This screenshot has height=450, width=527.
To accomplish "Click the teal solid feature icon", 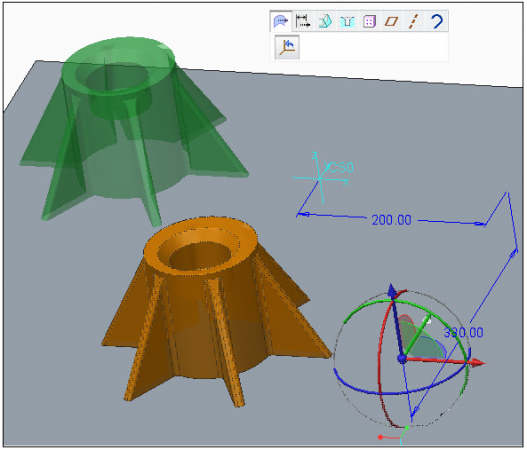I will pos(325,22).
